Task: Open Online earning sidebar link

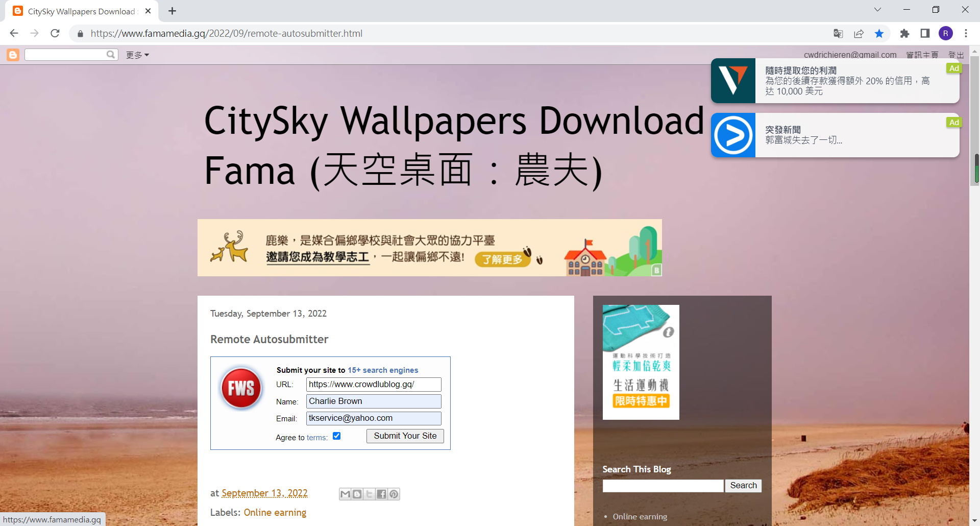Action: [x=640, y=517]
